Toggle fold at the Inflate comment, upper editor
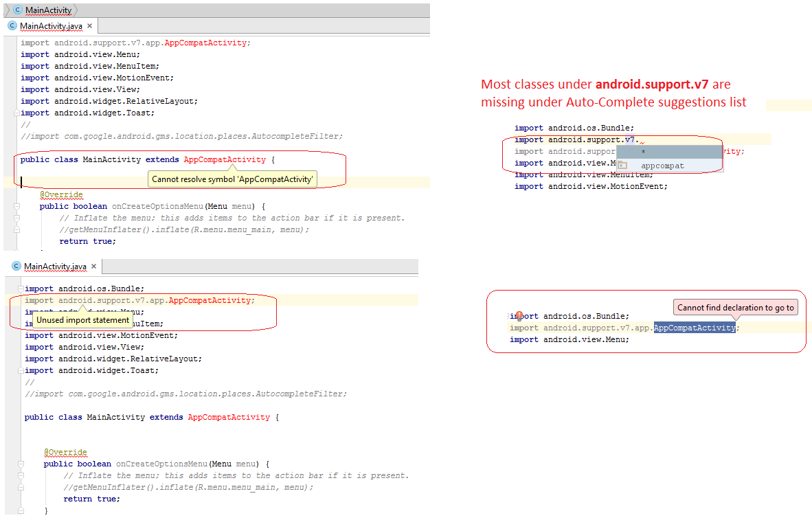Viewport: 812px width, 520px height. (x=16, y=218)
